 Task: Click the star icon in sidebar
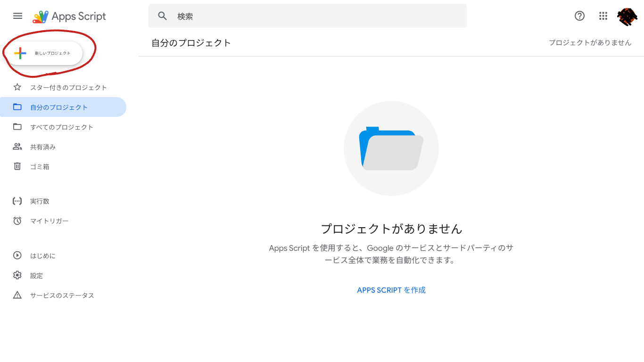pyautogui.click(x=17, y=87)
